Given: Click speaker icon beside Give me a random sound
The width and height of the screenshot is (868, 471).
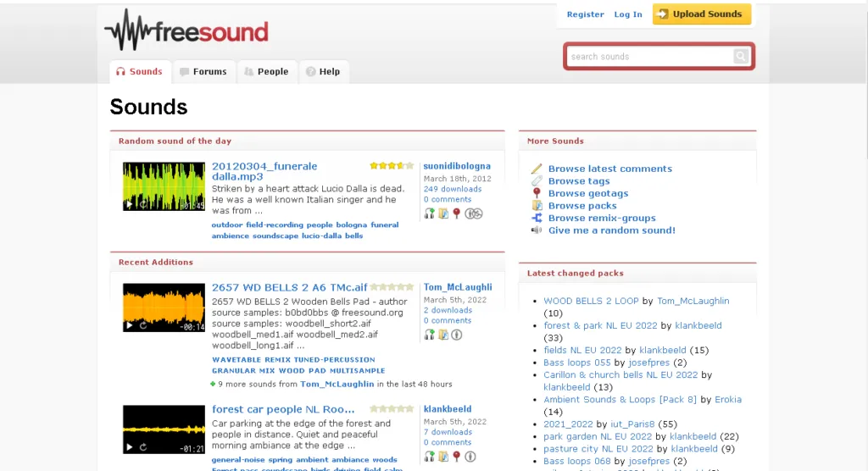Looking at the screenshot, I should pos(537,230).
